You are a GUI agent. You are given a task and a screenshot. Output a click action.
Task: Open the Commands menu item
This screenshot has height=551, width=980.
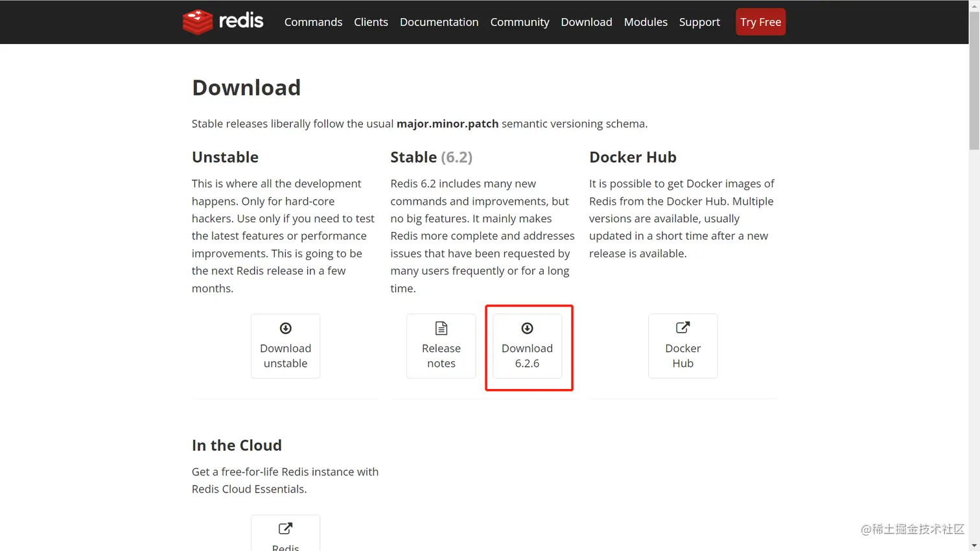[x=313, y=22]
